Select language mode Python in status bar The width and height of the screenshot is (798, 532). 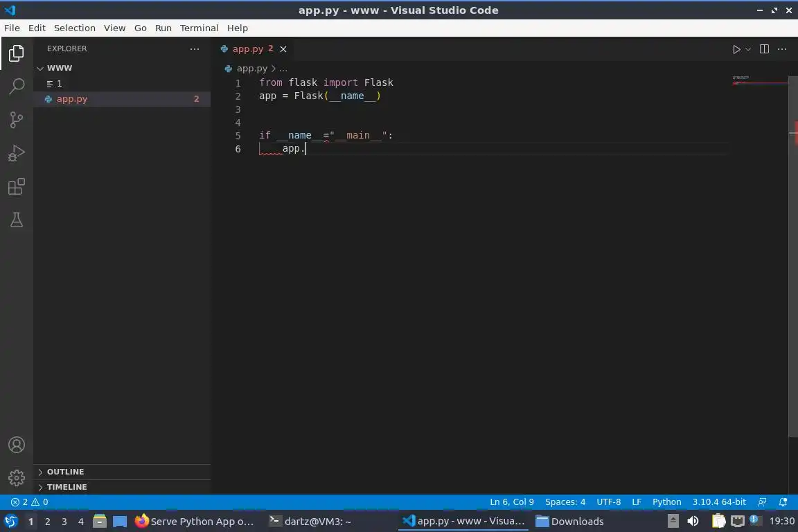point(666,502)
